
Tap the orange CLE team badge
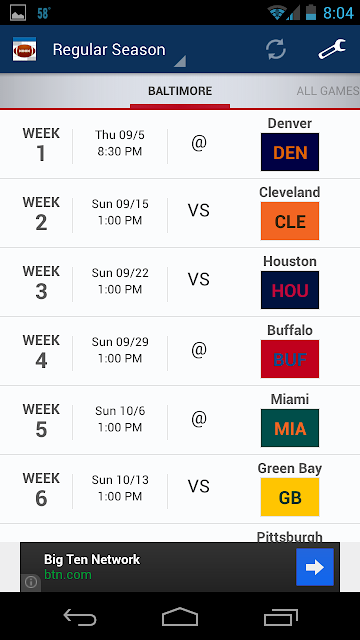point(290,221)
